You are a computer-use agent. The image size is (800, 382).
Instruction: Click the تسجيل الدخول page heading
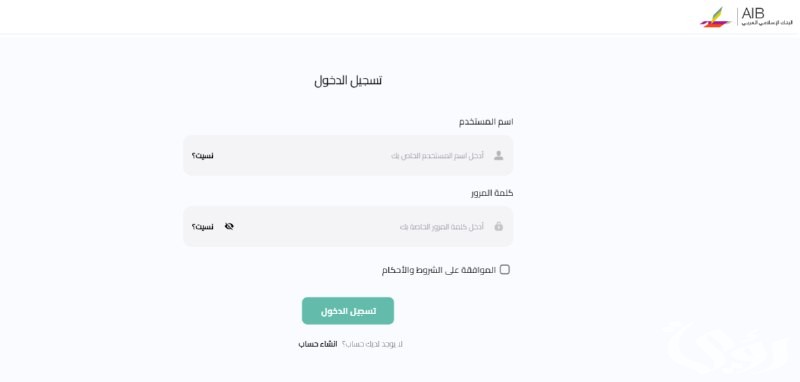tap(348, 81)
